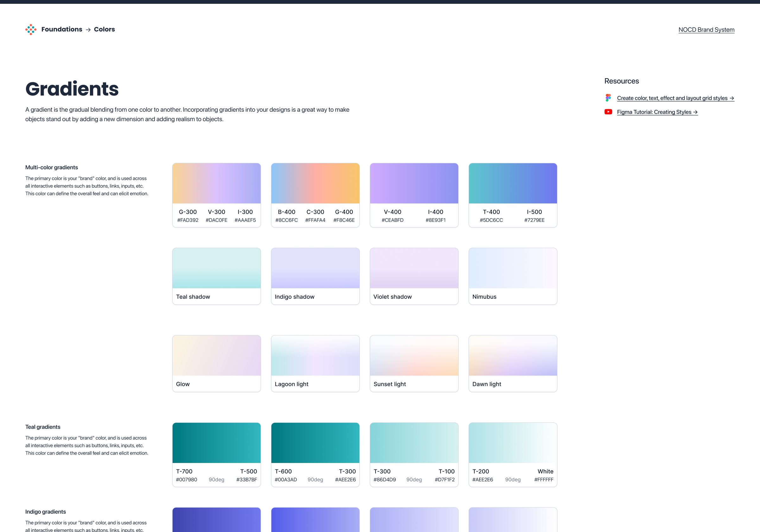Click the White label in teal gradients
760x532 pixels.
point(545,471)
